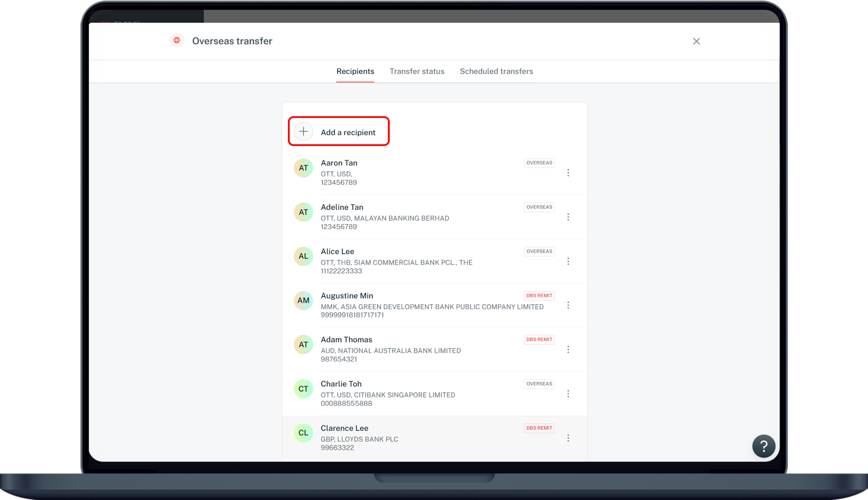
Task: Click Clarence Lee's avatar initials
Action: tap(303, 433)
